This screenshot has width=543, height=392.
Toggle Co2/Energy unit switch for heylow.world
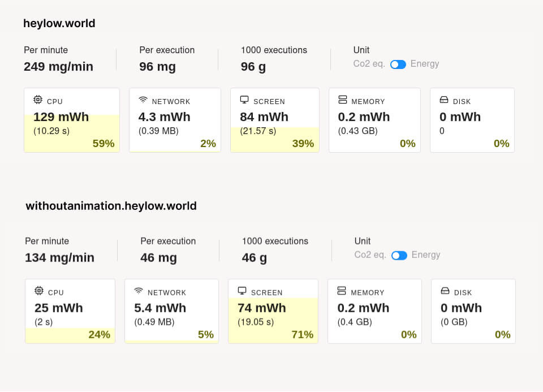[398, 64]
